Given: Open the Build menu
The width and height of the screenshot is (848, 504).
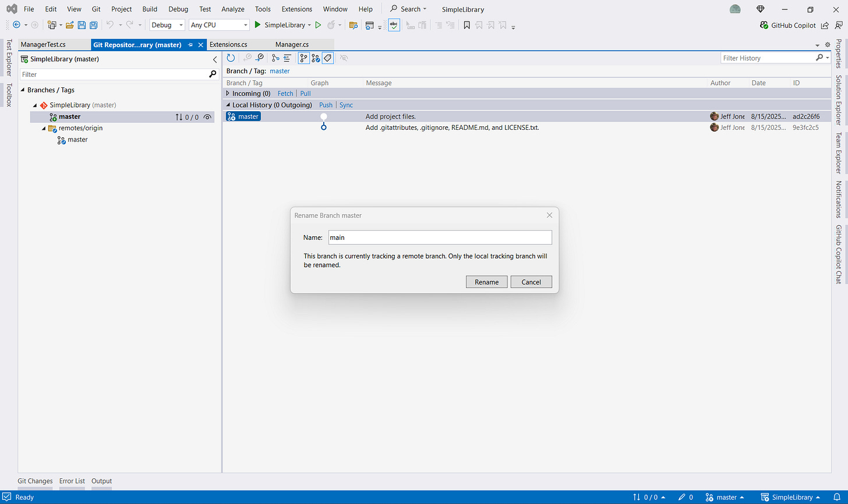Looking at the screenshot, I should tap(150, 9).
